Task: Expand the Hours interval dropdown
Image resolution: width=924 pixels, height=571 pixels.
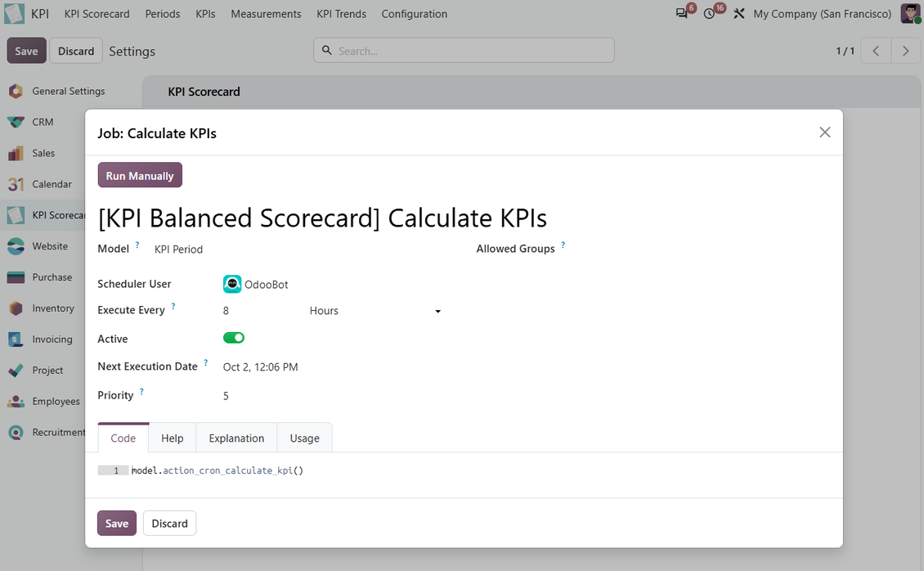Action: tap(375, 311)
